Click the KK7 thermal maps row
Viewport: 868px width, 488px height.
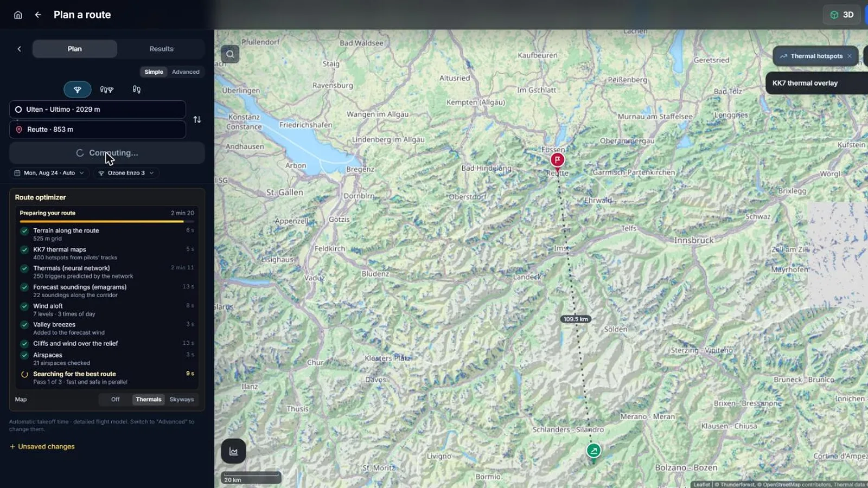pyautogui.click(x=107, y=253)
